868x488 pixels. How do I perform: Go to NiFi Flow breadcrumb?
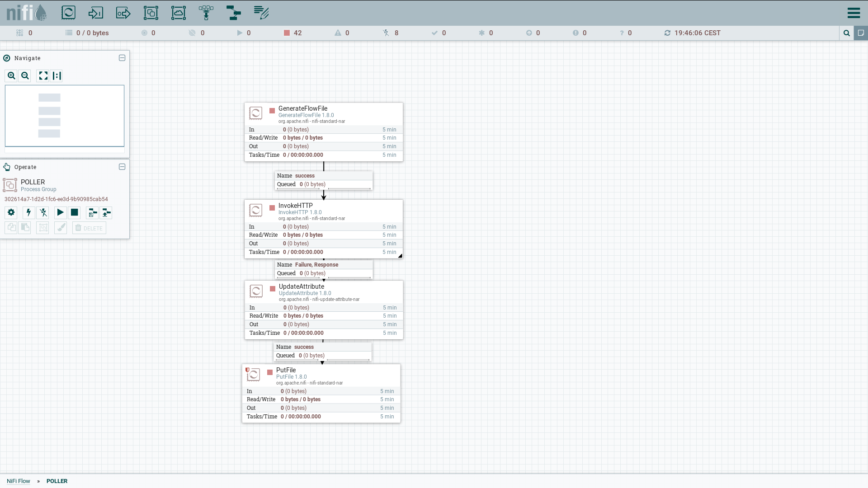pos(19,481)
